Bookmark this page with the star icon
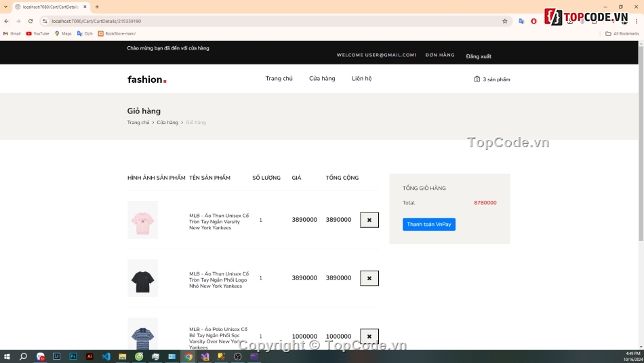Screen dimensions: 644x363 point(504,21)
